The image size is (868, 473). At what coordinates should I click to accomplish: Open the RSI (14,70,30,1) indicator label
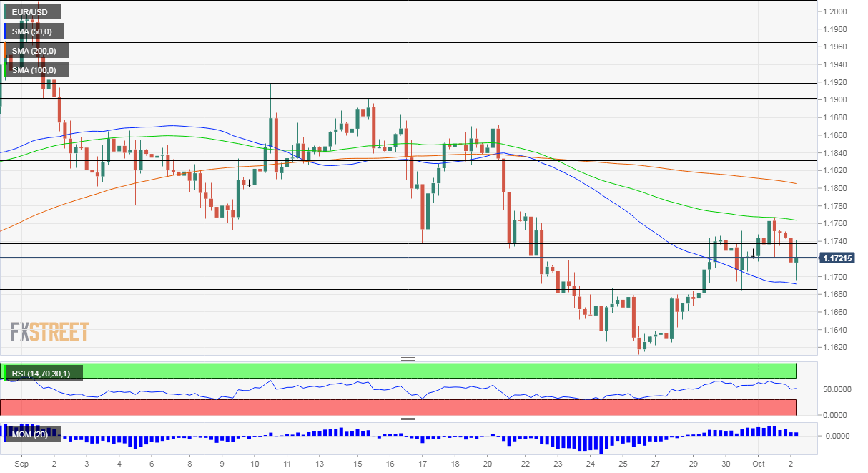click(42, 373)
